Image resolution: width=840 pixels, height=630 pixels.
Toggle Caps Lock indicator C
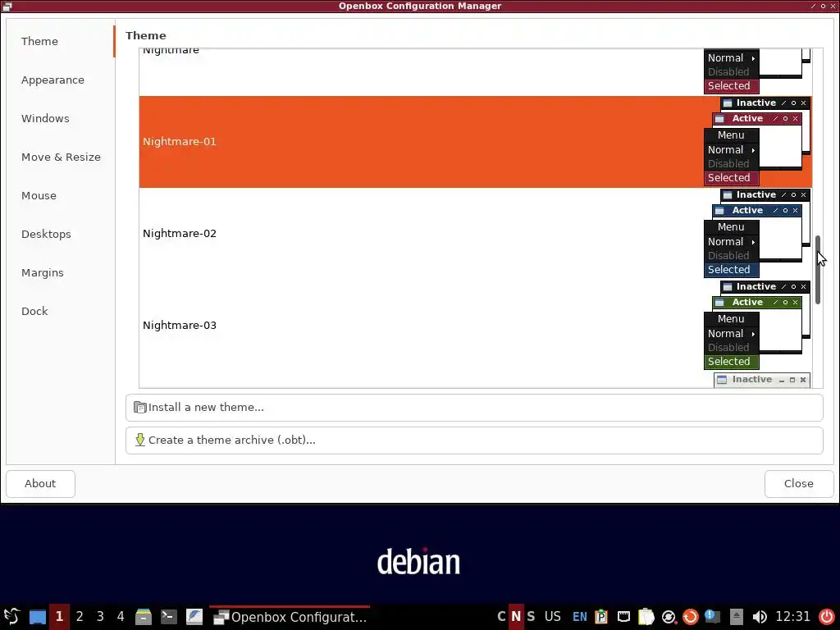pyautogui.click(x=501, y=617)
